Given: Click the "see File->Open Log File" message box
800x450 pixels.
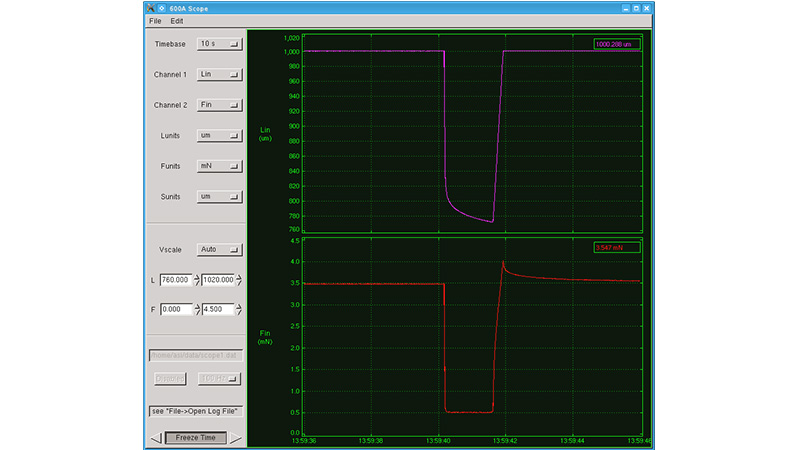Looking at the screenshot, I should pos(196,411).
